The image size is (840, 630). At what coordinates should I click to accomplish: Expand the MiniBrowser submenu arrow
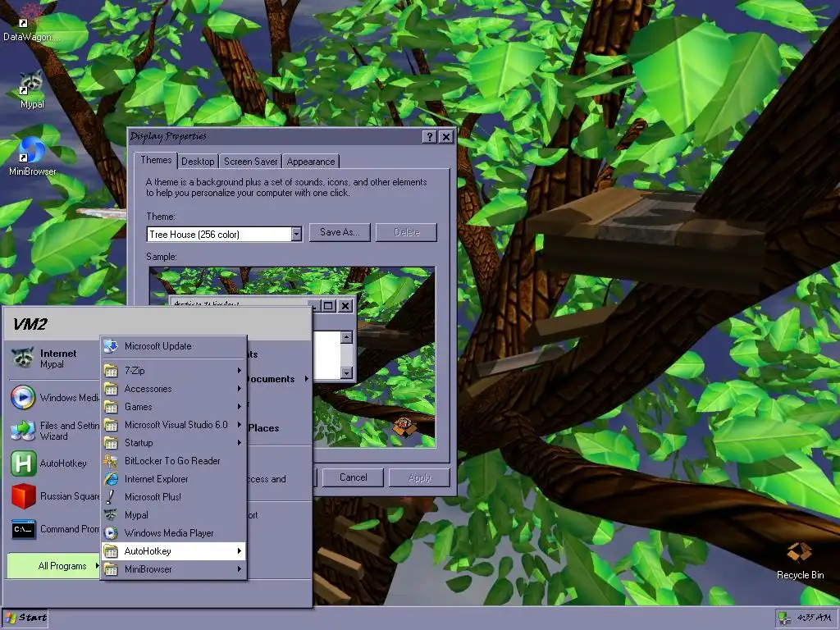click(240, 569)
